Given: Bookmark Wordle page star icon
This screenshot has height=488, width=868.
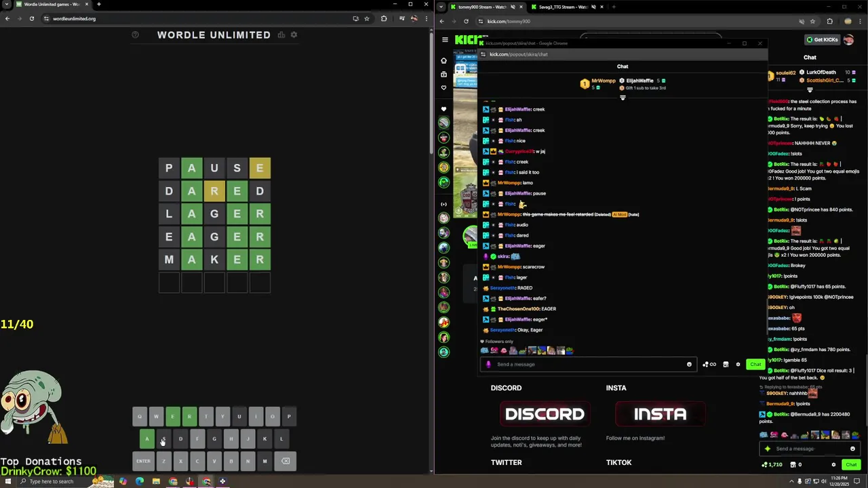Looking at the screenshot, I should tap(367, 18).
